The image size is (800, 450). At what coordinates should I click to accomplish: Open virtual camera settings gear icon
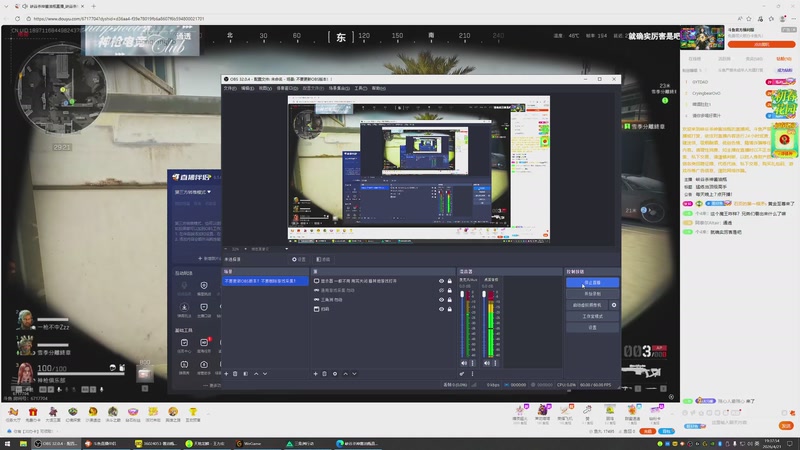614,305
